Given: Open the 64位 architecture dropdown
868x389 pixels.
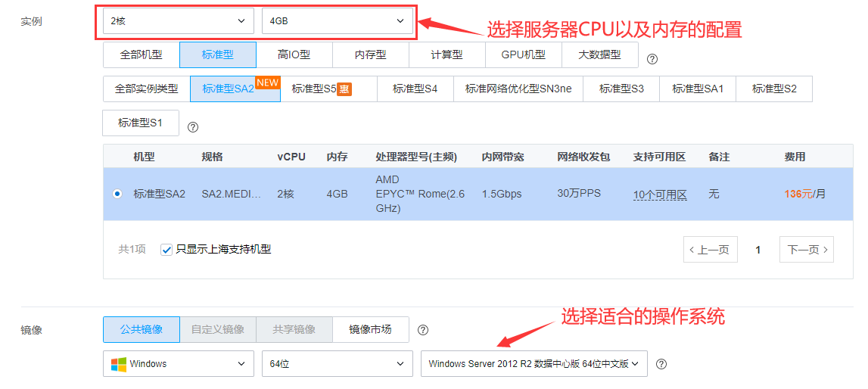Looking at the screenshot, I should click(337, 363).
